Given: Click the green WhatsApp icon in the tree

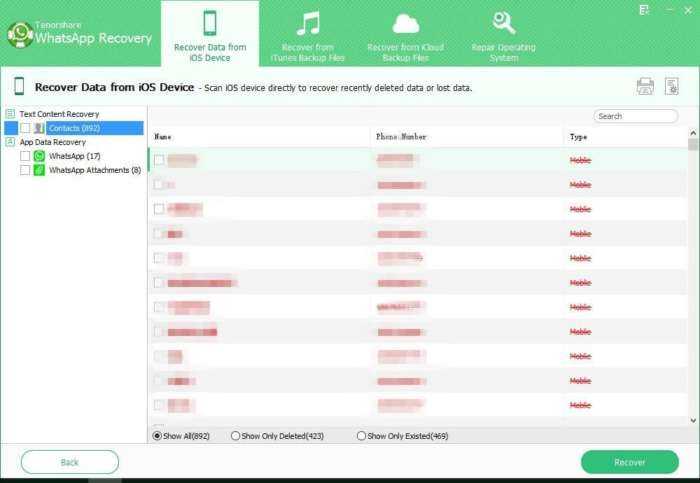Looking at the screenshot, I should (39, 156).
